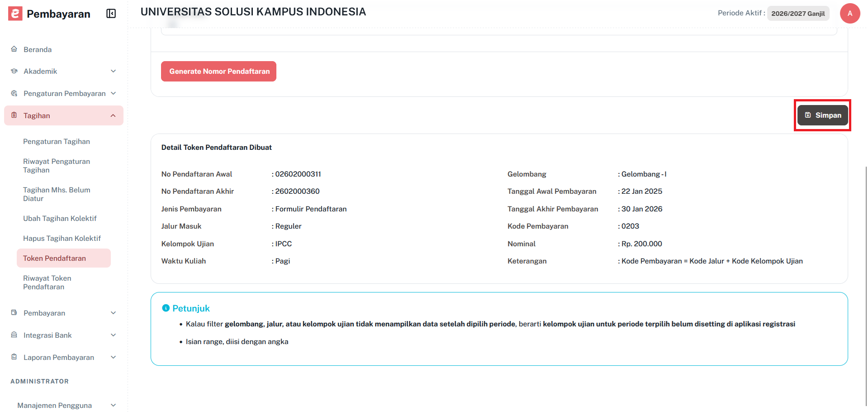
Task: Click the kode pembayaran 0203 value
Action: click(x=630, y=226)
